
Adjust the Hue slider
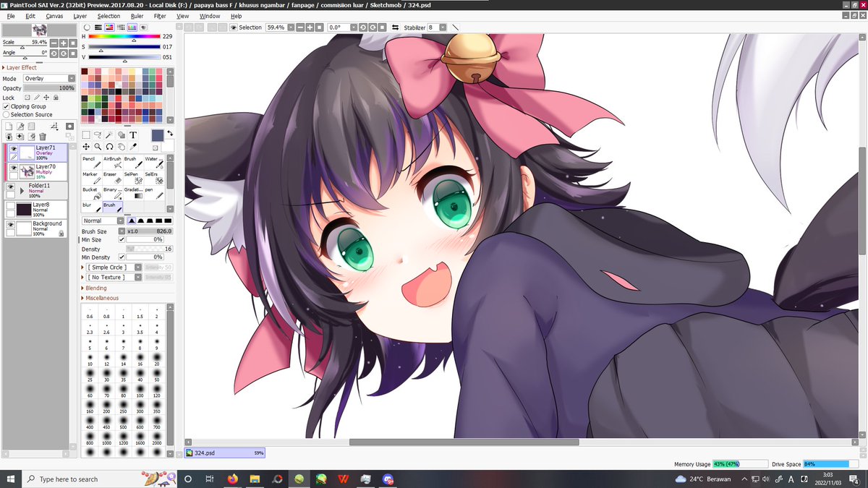(x=124, y=36)
